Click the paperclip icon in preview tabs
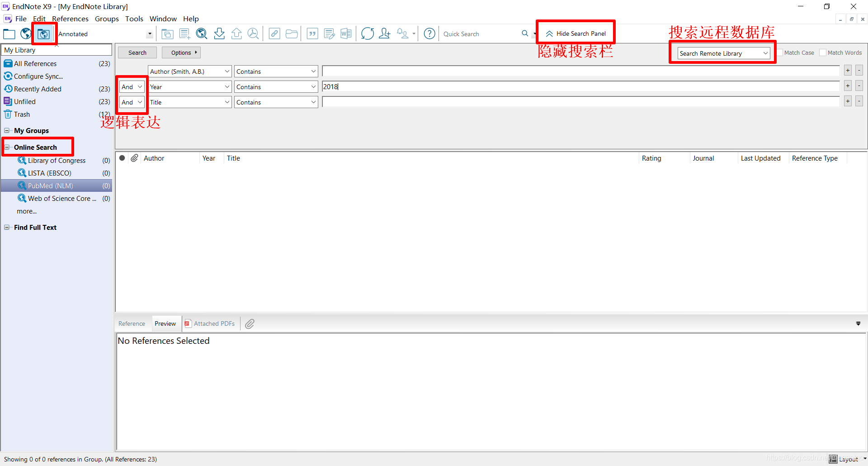 [x=250, y=324]
